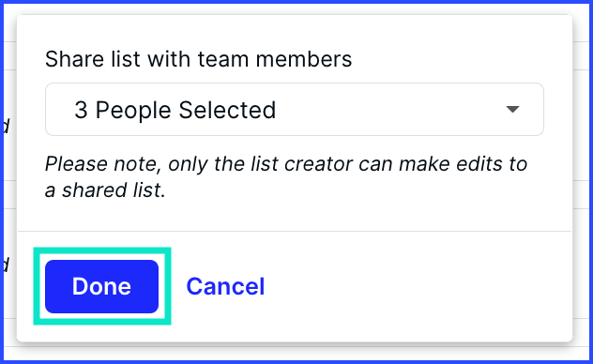Dismiss the dialog using Cancel
Screen dimensions: 593x364
pyautogui.click(x=225, y=286)
